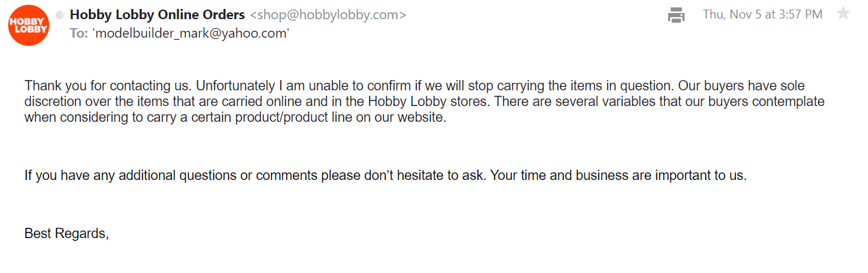Click the "To:" recipient label
868x273 pixels.
79,33
